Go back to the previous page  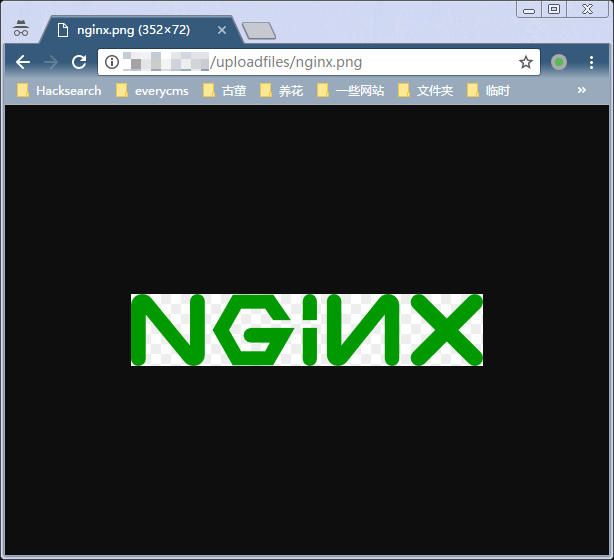click(x=23, y=62)
